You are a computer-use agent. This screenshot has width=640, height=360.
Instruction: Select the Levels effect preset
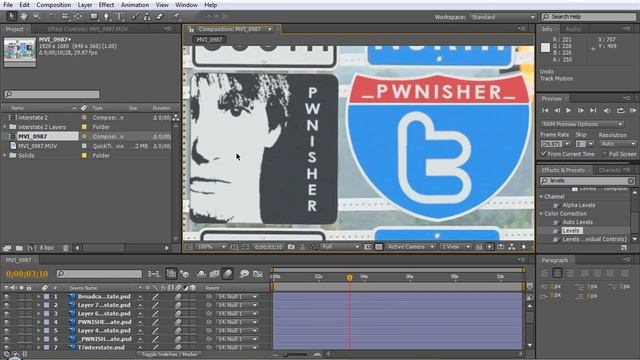tap(571, 231)
